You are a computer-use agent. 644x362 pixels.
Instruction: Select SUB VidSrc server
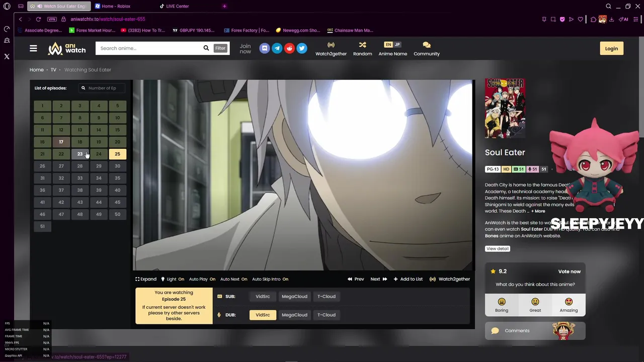click(263, 297)
